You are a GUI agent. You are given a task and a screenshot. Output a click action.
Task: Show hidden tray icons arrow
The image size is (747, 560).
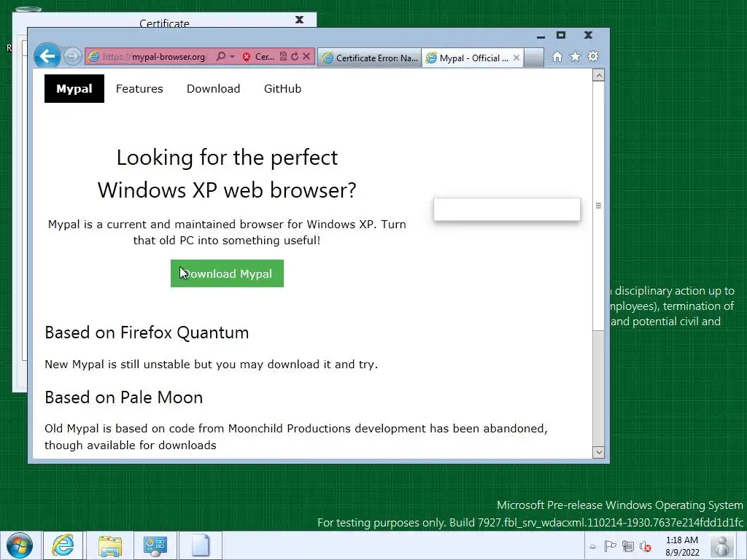coord(592,546)
